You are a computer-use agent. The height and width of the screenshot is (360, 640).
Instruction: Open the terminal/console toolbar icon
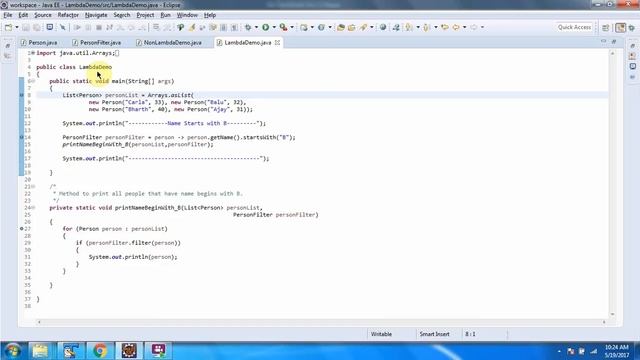49,27
